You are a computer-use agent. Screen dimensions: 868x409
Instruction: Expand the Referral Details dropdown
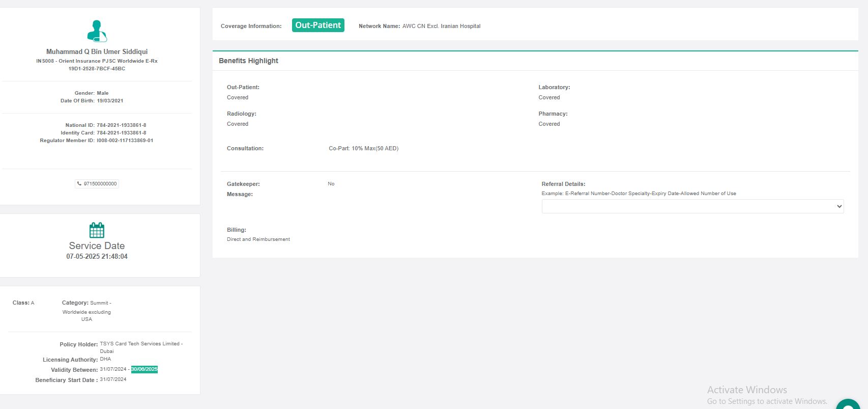click(x=692, y=206)
